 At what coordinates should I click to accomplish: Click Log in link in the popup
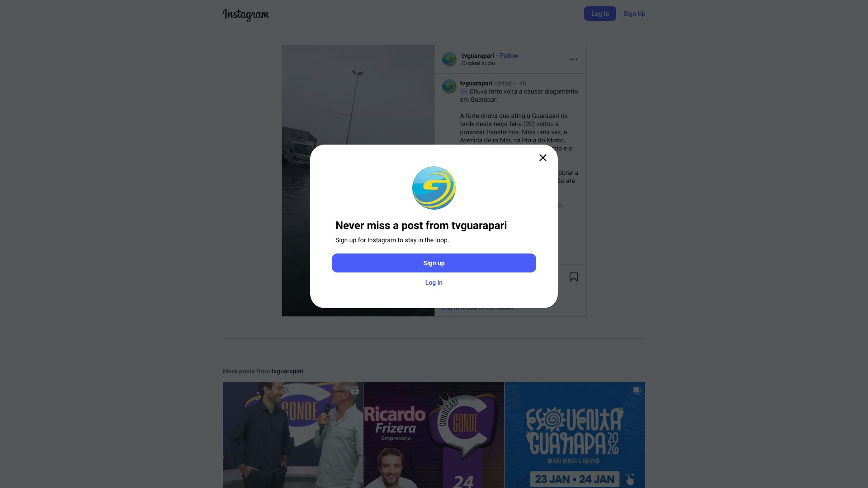pyautogui.click(x=434, y=282)
